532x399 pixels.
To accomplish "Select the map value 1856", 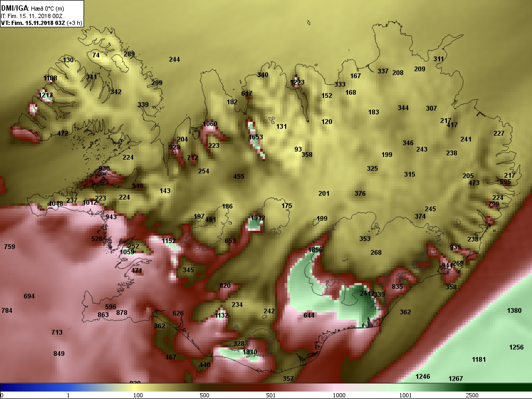I will 315,250.
